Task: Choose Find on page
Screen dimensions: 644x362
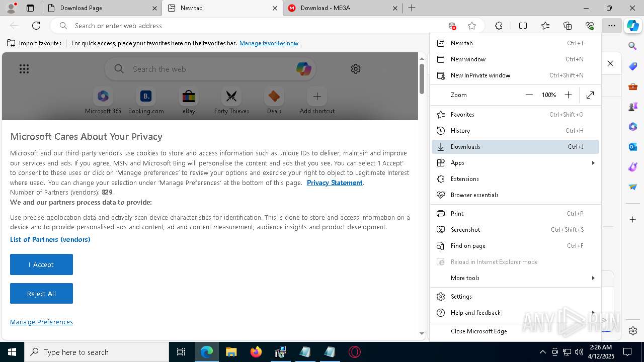Action: point(515,246)
